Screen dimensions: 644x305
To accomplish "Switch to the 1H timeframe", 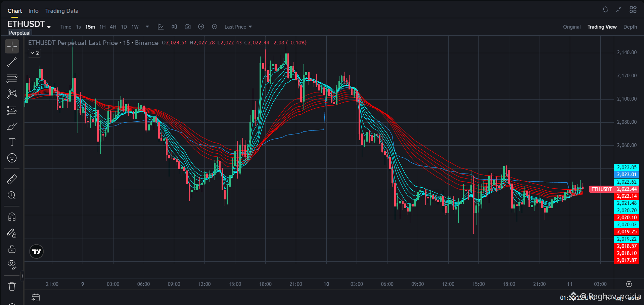I will [102, 27].
